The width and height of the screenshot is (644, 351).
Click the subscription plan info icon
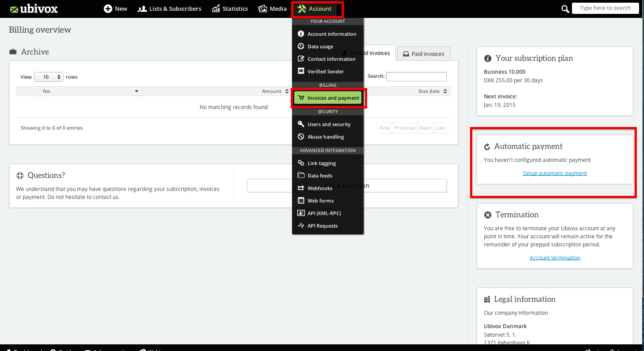point(487,59)
